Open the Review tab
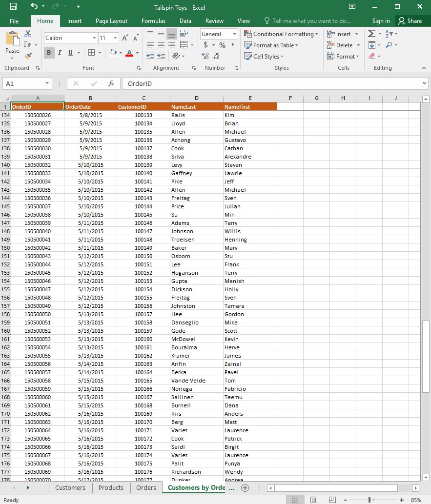Viewport: 431px width, 504px height. click(x=214, y=21)
